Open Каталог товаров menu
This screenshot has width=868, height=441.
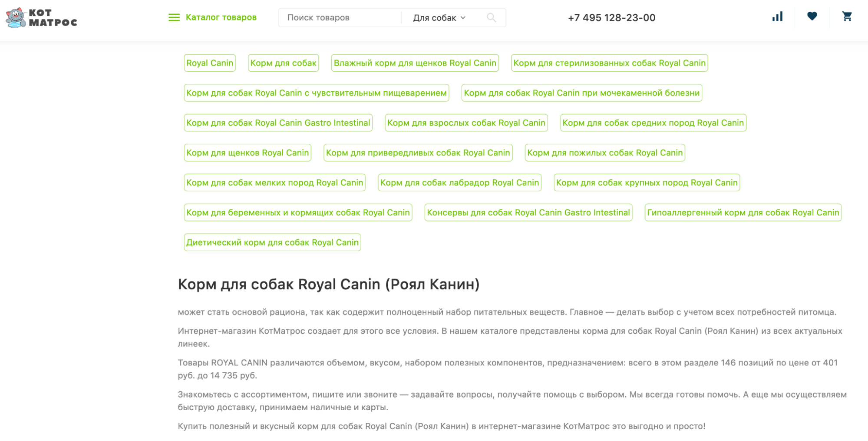[x=221, y=17]
